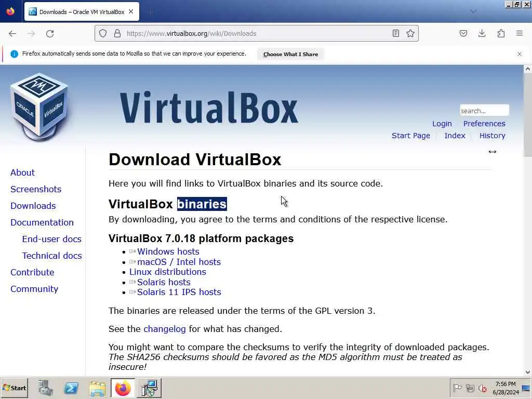The height and width of the screenshot is (399, 532).
Task: Open the Community sidebar link
Action: [34, 289]
